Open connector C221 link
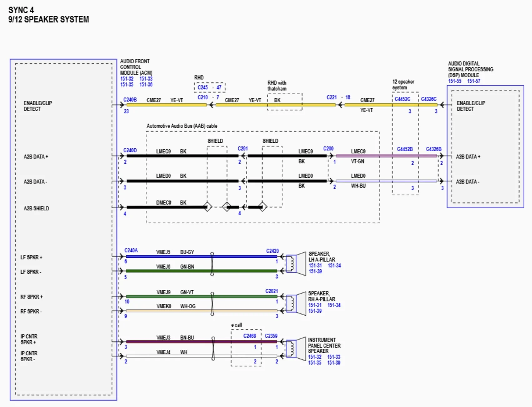 332,97
